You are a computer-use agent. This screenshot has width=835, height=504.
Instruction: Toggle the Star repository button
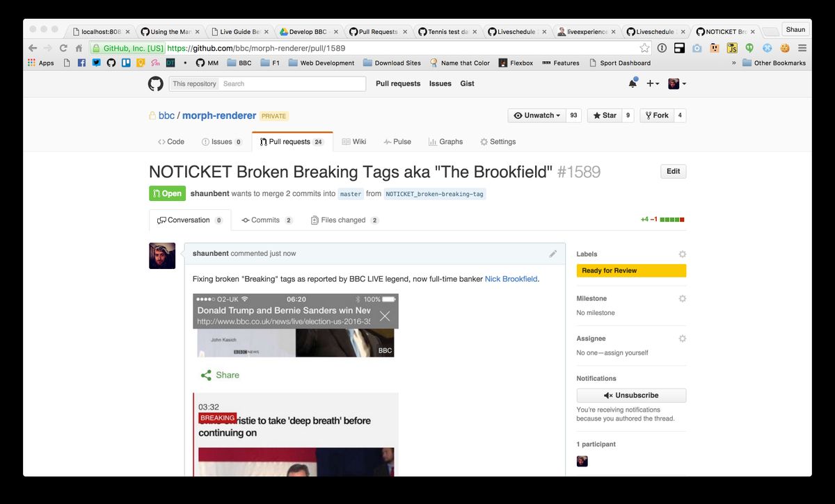603,115
